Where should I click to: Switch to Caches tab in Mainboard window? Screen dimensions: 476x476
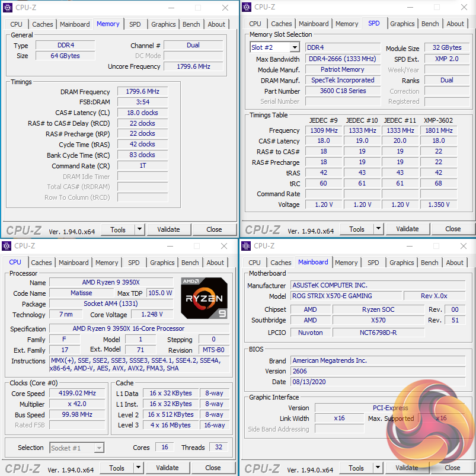tap(281, 263)
